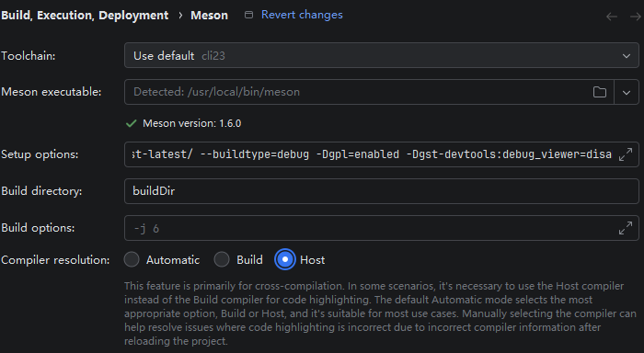Image resolution: width=644 pixels, height=353 pixels.
Task: Click the Meson version: 1.6.0 status text
Action: (191, 123)
